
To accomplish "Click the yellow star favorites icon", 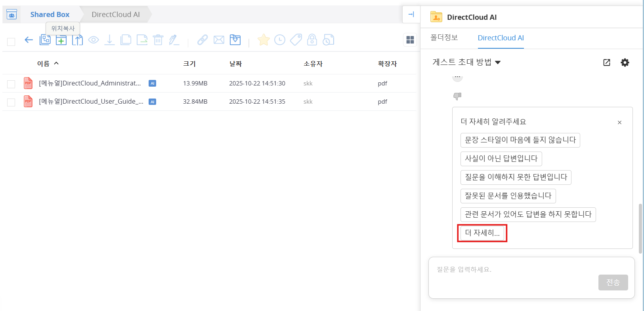I will [x=264, y=40].
